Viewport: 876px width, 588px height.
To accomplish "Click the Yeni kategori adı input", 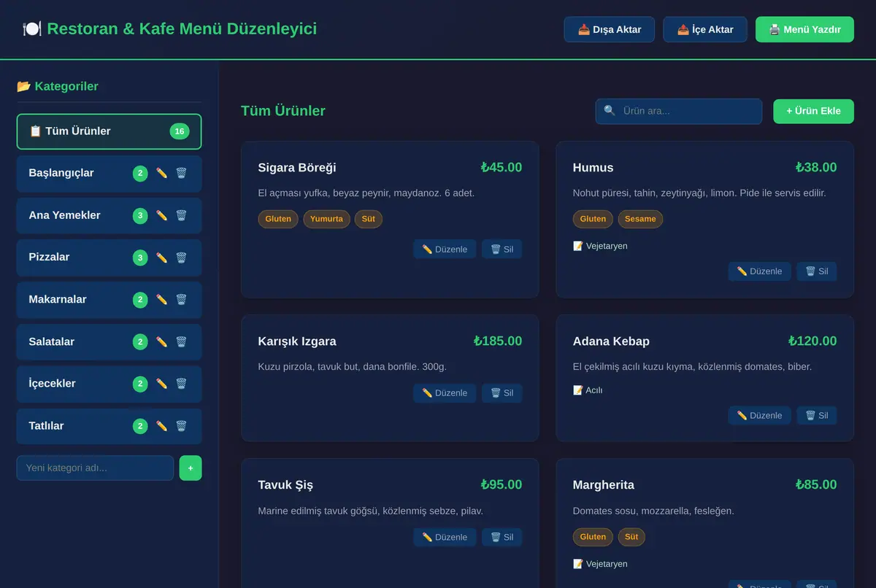I will click(x=95, y=468).
